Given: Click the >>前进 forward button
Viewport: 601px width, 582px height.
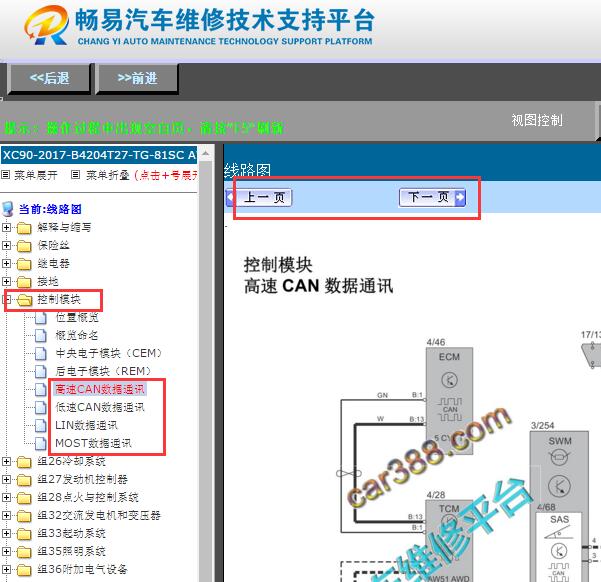Looking at the screenshot, I should pyautogui.click(x=137, y=78).
